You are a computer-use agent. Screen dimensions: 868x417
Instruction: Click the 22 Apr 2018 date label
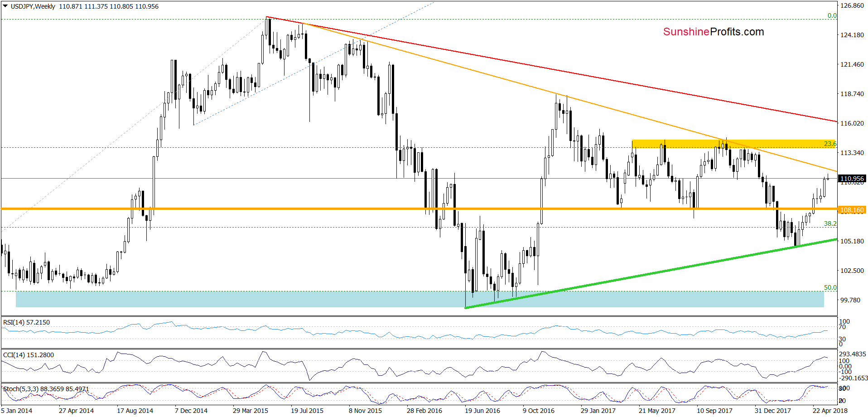click(x=830, y=411)
